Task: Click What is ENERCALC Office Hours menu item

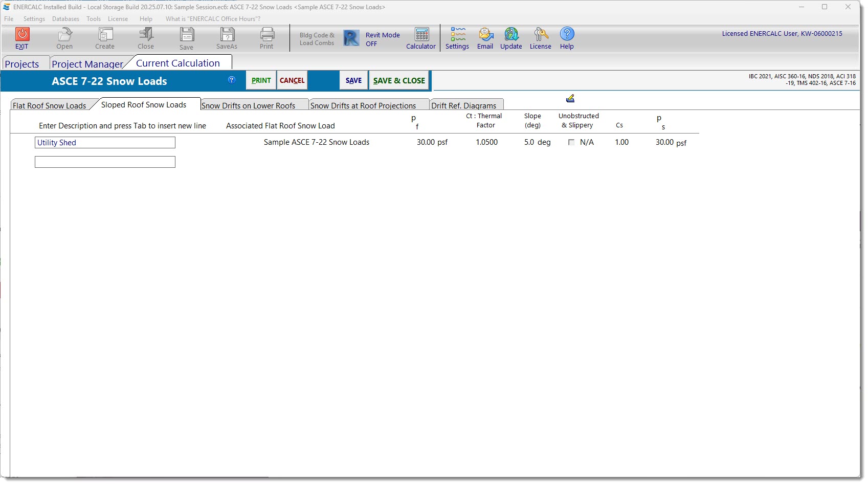Action: [213, 19]
